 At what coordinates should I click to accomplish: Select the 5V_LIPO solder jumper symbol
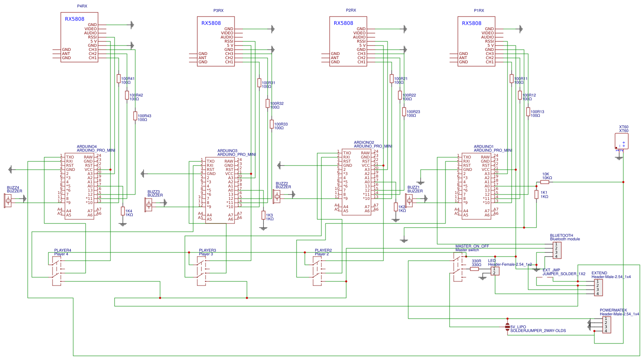[x=507, y=327]
